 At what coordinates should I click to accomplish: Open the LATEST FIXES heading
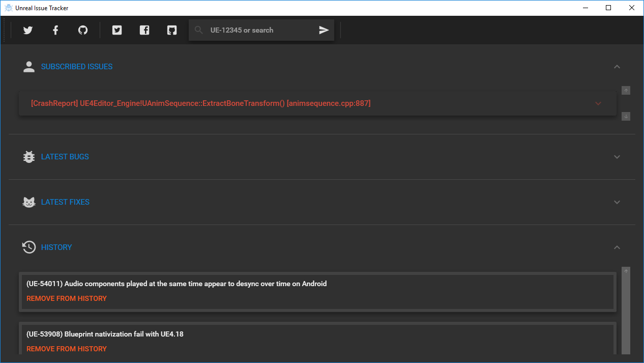[x=65, y=202]
